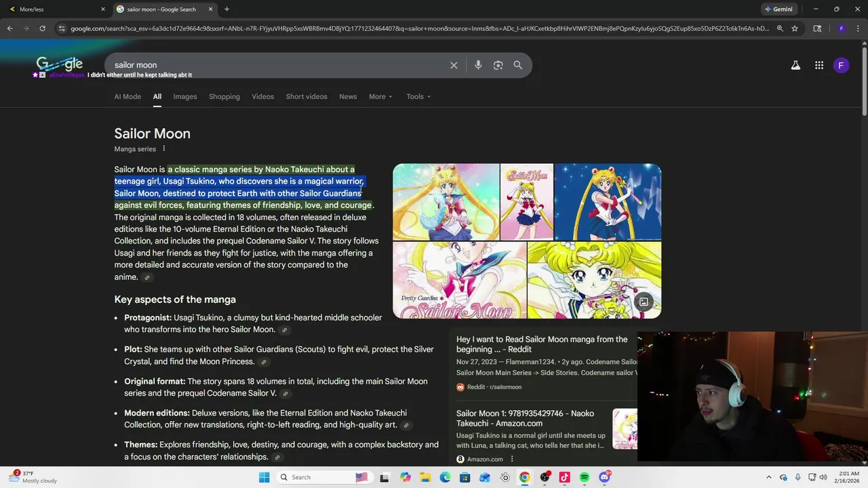Expand the More search filters dropdown
The height and width of the screenshot is (488, 868).
pos(380,96)
